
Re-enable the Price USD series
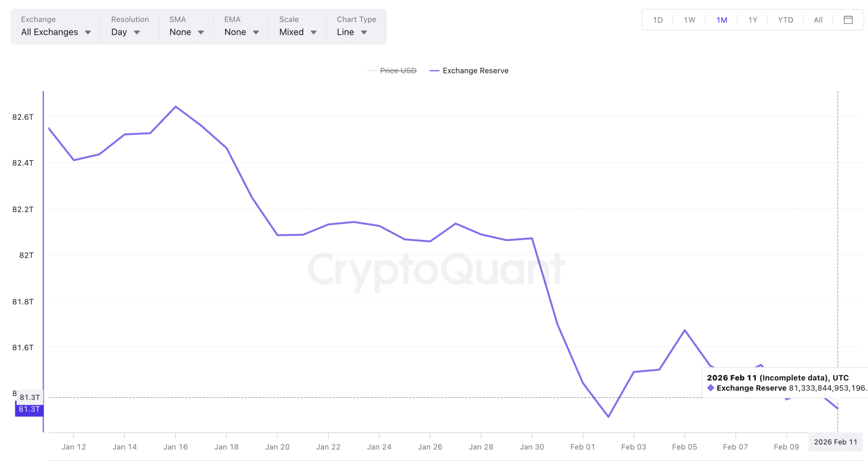[x=398, y=71]
